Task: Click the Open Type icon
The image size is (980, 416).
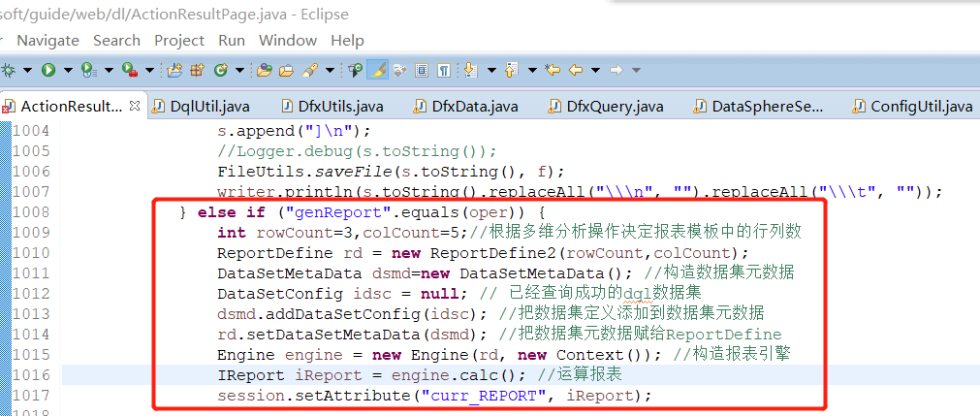Action: pos(265,70)
